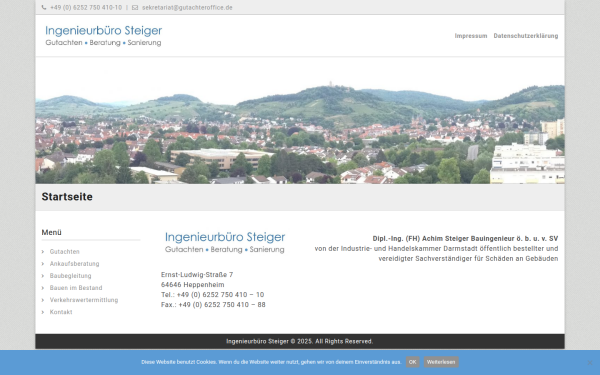This screenshot has width=600, height=375.
Task: Dismiss cookie banner with X icon
Action: 590,362
